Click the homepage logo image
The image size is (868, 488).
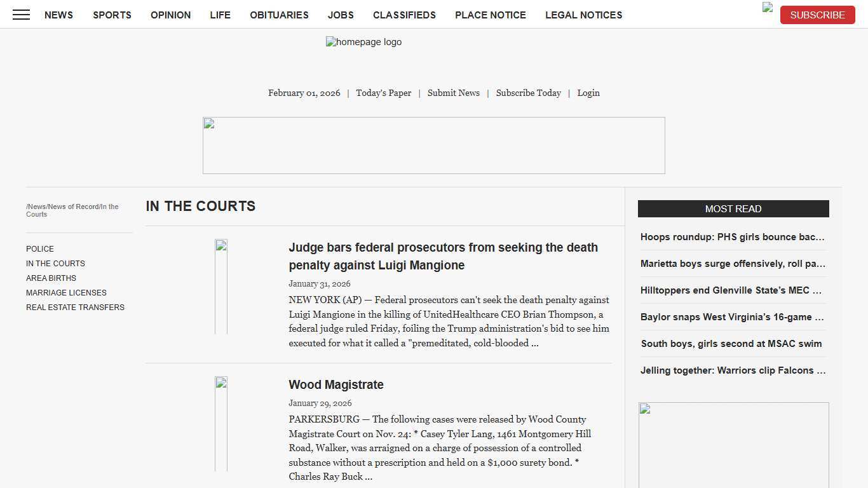point(363,42)
